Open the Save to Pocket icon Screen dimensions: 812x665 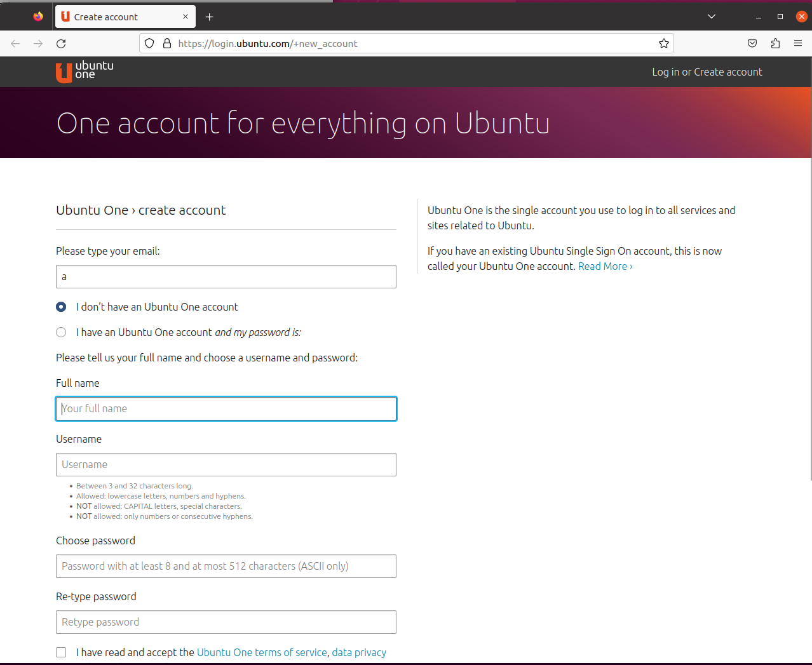(752, 43)
